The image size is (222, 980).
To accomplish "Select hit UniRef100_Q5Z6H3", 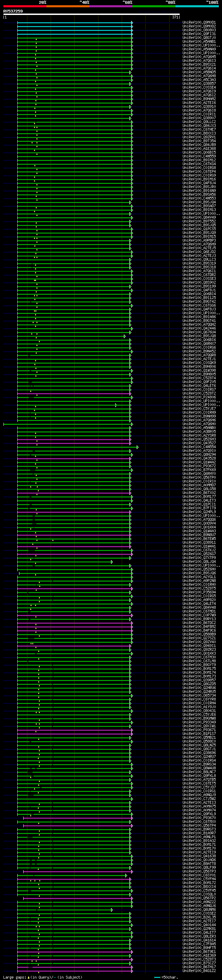I will pyautogui.click(x=199, y=439).
